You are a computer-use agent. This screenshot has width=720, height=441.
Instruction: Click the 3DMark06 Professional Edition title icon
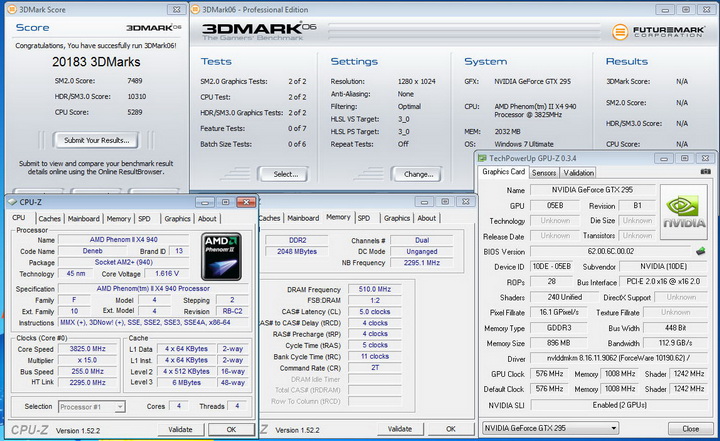(196, 9)
